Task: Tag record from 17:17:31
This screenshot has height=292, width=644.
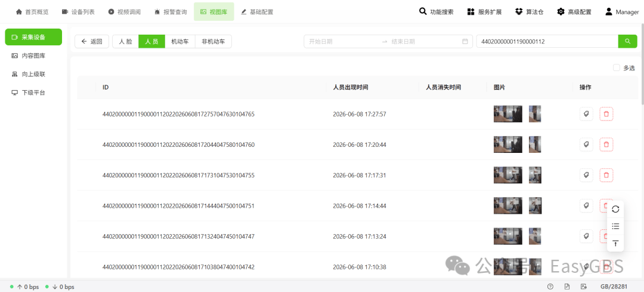Action: tap(586, 175)
